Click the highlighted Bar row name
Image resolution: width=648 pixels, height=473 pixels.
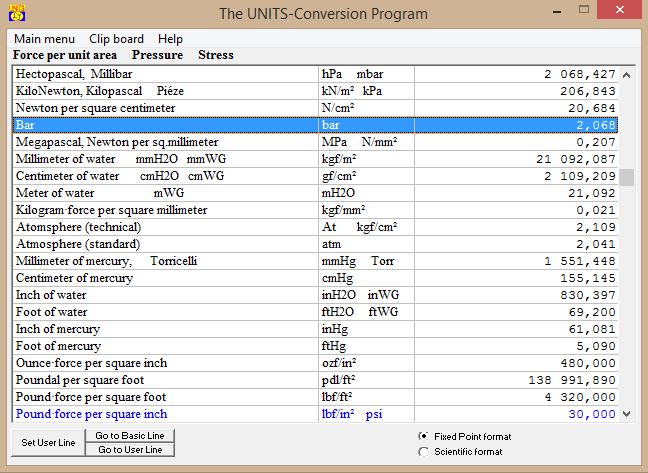[25, 125]
